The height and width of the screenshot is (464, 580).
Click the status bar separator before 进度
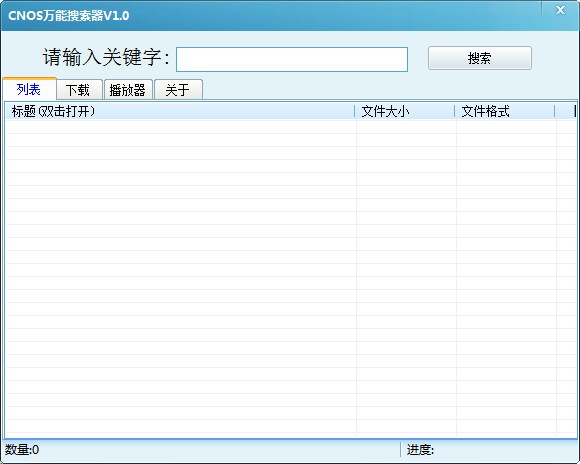pos(401,450)
